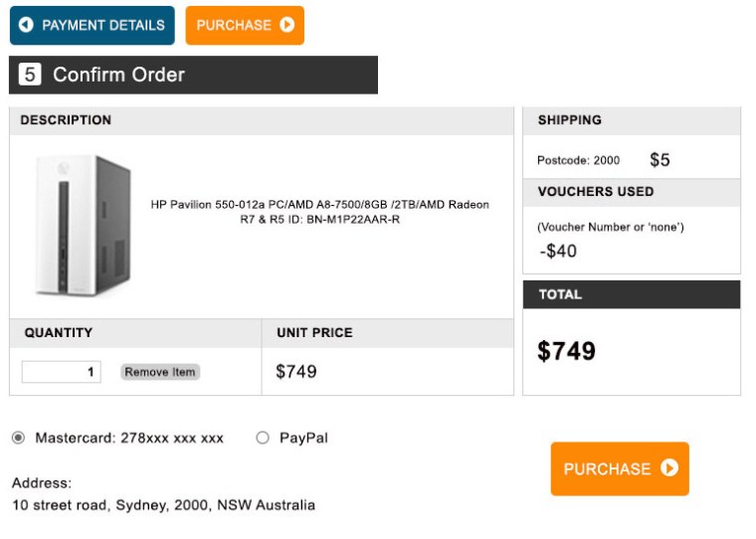Click the $5 shipping cost
Screen dimensions: 756x539
660,159
